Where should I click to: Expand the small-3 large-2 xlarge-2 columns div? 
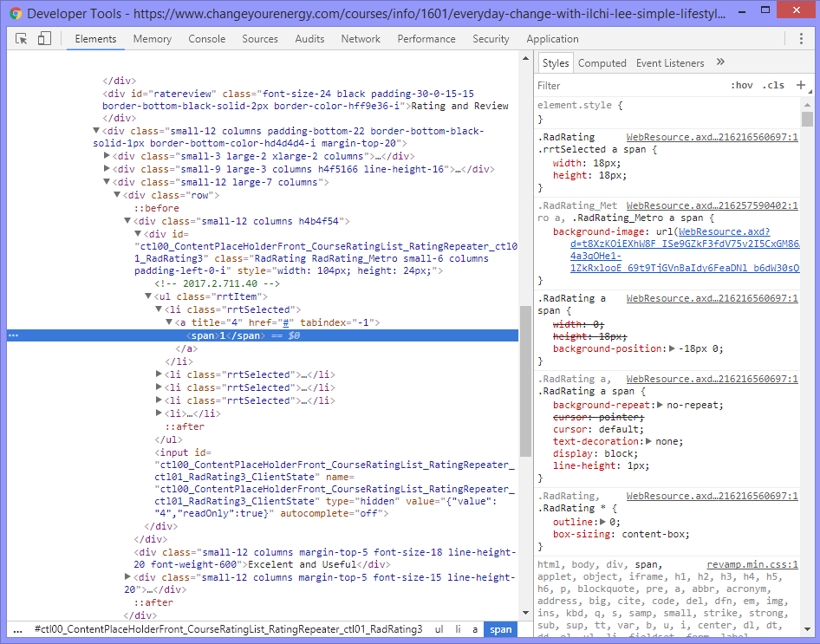107,156
